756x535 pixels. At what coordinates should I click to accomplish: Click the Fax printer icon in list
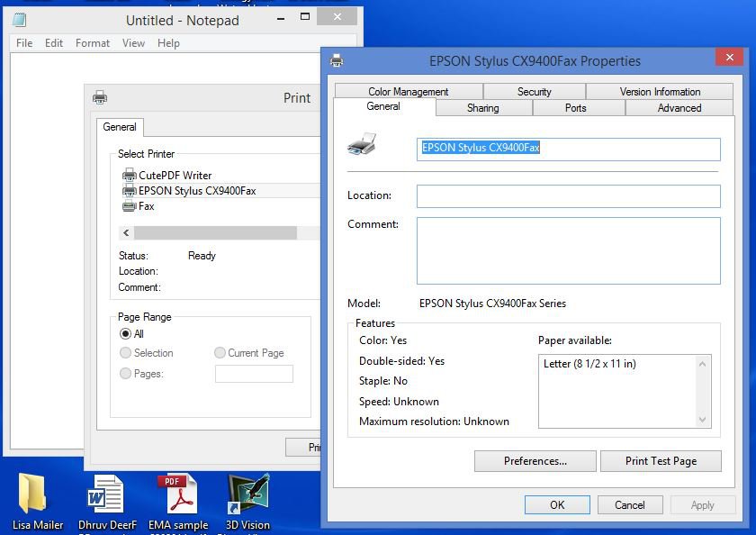pos(129,206)
